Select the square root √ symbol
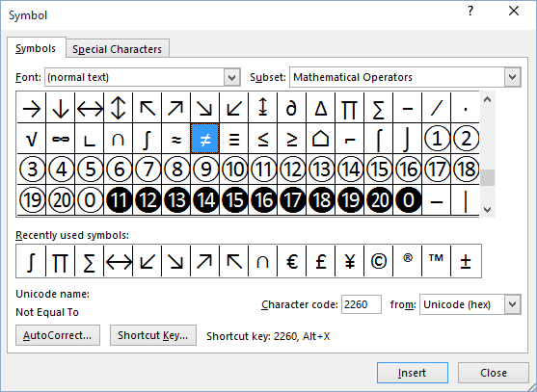The height and width of the screenshot is (392, 537). pyautogui.click(x=31, y=139)
